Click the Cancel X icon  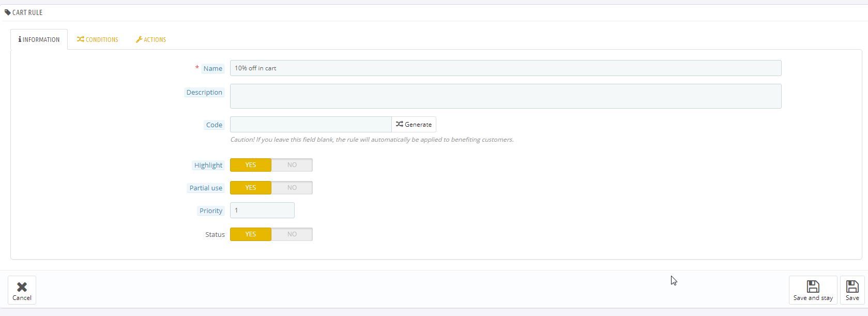tap(22, 287)
